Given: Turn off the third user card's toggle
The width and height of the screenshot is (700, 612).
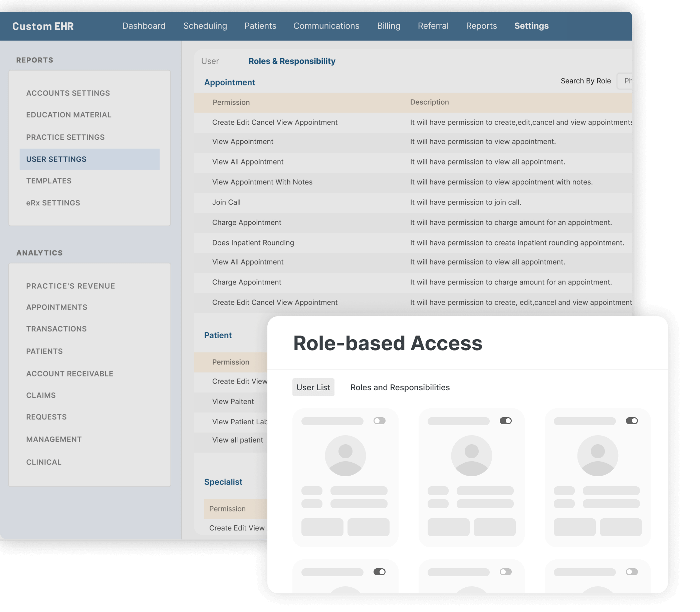Looking at the screenshot, I should (x=632, y=421).
